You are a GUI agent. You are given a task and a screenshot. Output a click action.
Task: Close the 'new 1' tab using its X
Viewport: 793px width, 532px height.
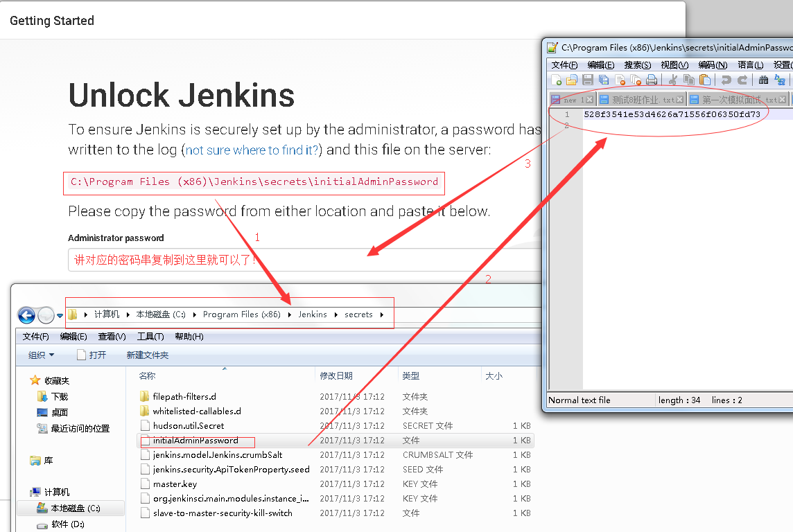pyautogui.click(x=589, y=100)
